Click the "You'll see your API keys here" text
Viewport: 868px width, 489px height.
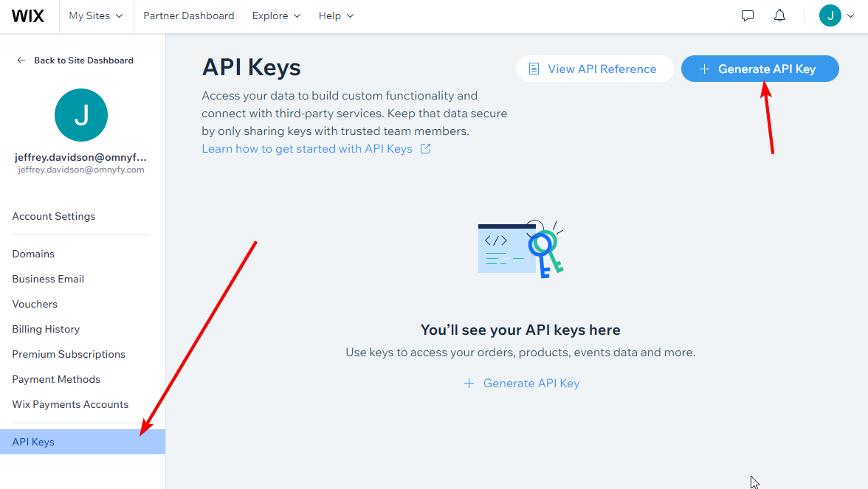(520, 330)
